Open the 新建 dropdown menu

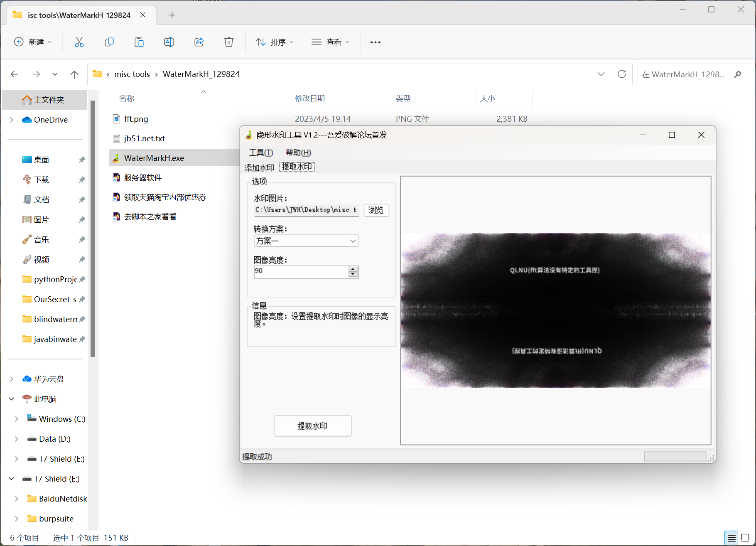click(33, 42)
